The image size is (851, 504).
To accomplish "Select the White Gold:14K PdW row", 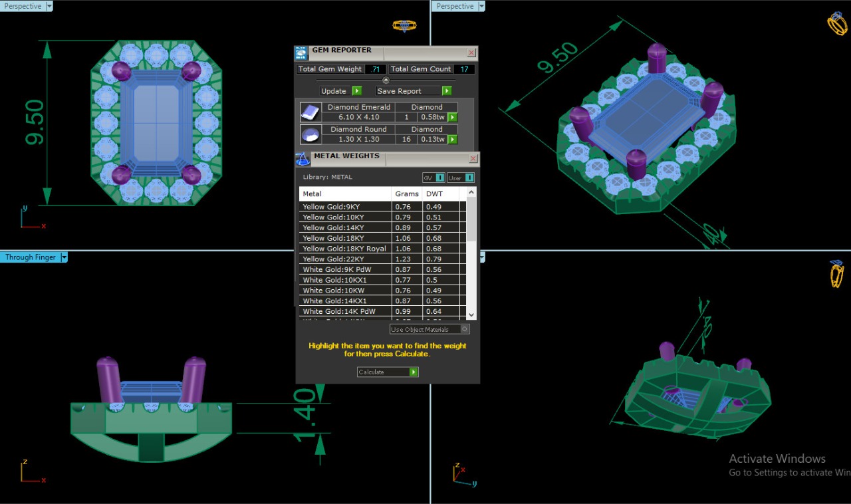I will (x=345, y=311).
